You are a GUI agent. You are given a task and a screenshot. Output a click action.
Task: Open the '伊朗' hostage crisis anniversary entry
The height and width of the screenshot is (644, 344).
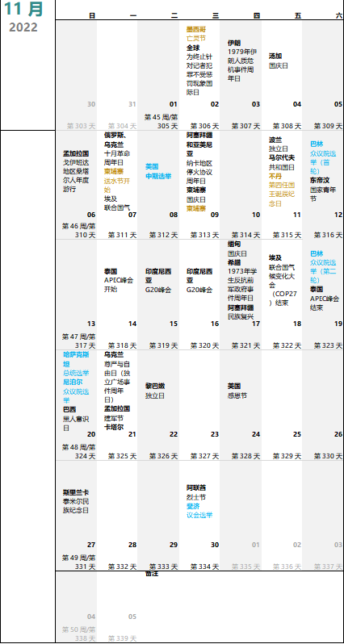click(x=242, y=61)
